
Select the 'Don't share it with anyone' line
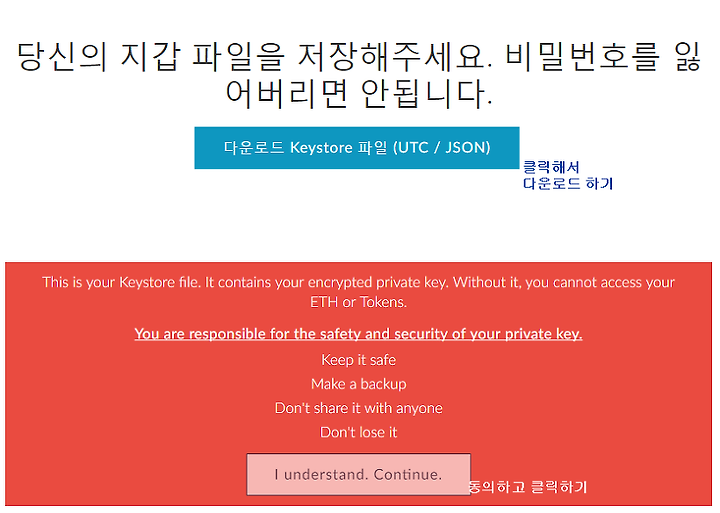click(x=359, y=408)
